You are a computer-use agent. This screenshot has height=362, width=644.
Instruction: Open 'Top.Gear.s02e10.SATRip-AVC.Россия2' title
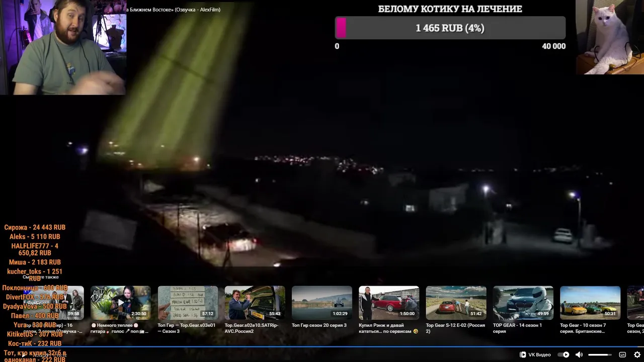(x=252, y=328)
